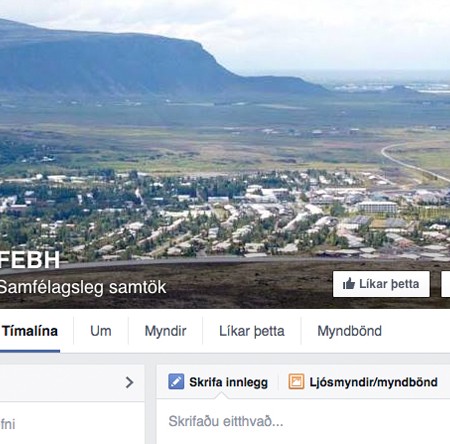Click the blue pencil icon beside Skrifa innlegg
This screenshot has width=450, height=444.
[176, 382]
